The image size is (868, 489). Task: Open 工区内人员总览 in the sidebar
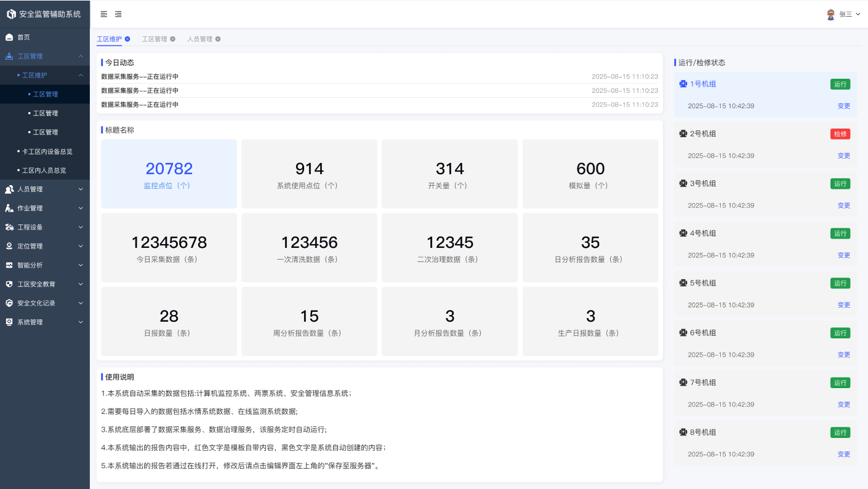click(45, 170)
